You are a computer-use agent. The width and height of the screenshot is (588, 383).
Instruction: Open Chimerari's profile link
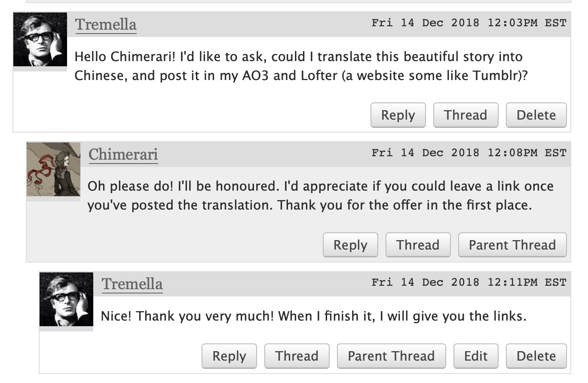pos(123,154)
